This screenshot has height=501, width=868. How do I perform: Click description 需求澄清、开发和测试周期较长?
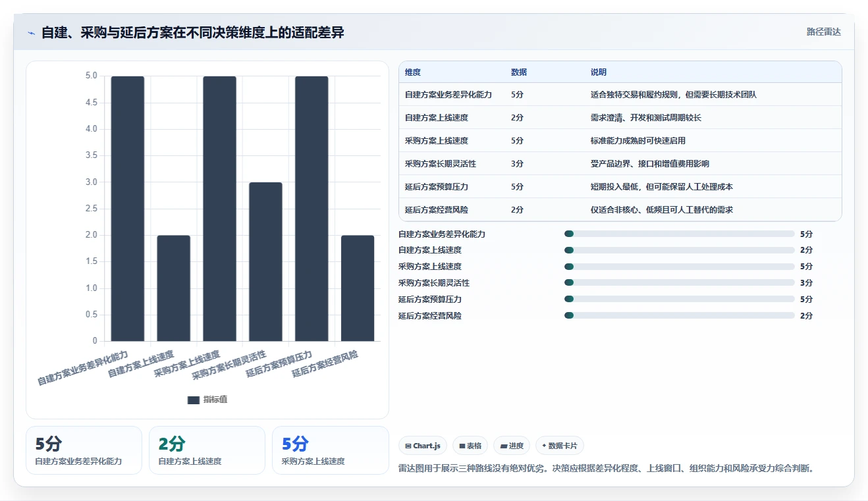[x=646, y=118]
